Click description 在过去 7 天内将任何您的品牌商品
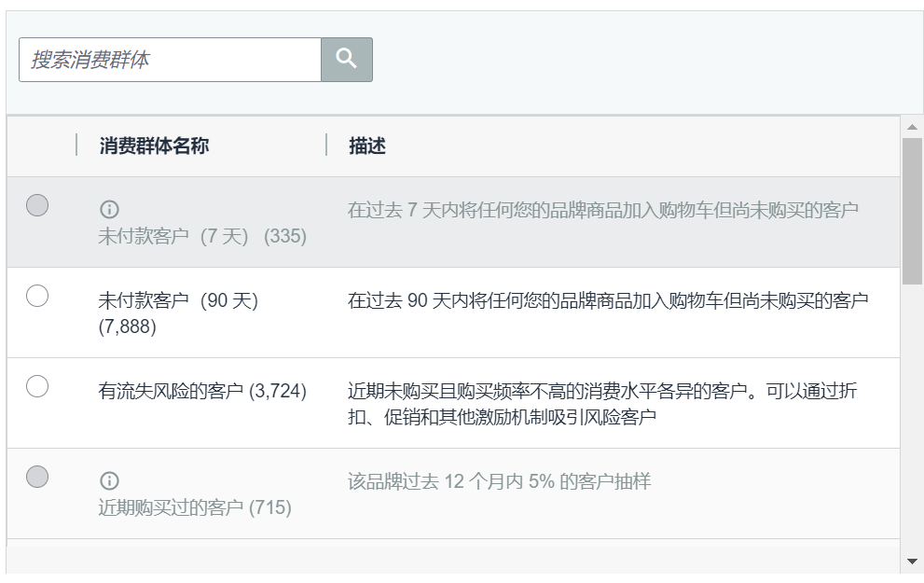Viewport: 924px width, 583px height. coord(603,210)
